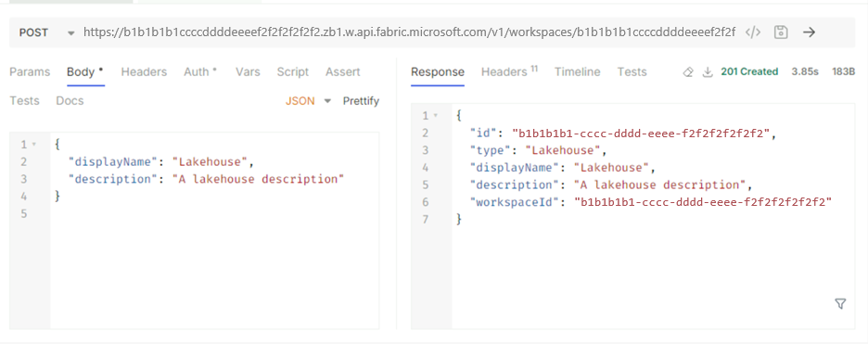Open the Script tab

[293, 72]
